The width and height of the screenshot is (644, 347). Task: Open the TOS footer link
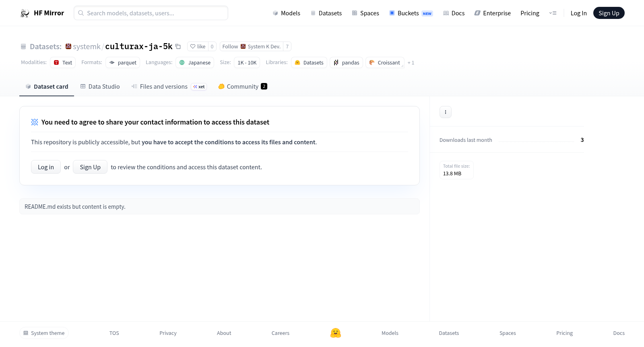coord(114,333)
